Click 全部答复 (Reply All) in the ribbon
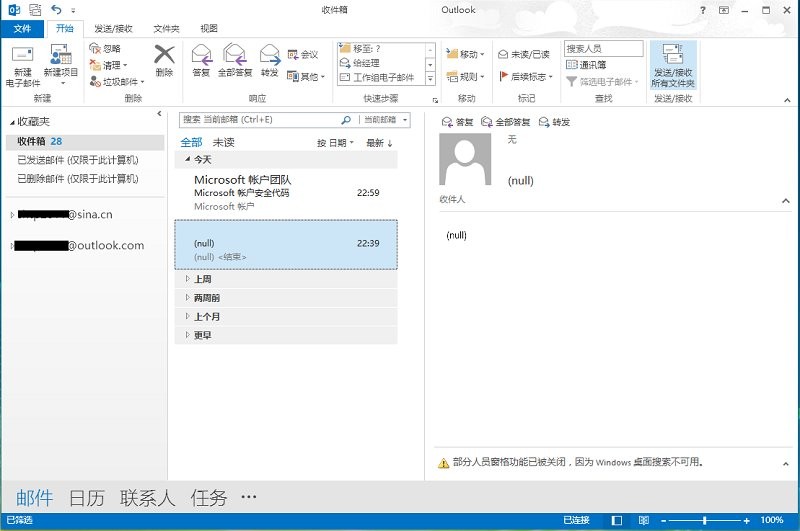This screenshot has width=800, height=531. point(235,59)
